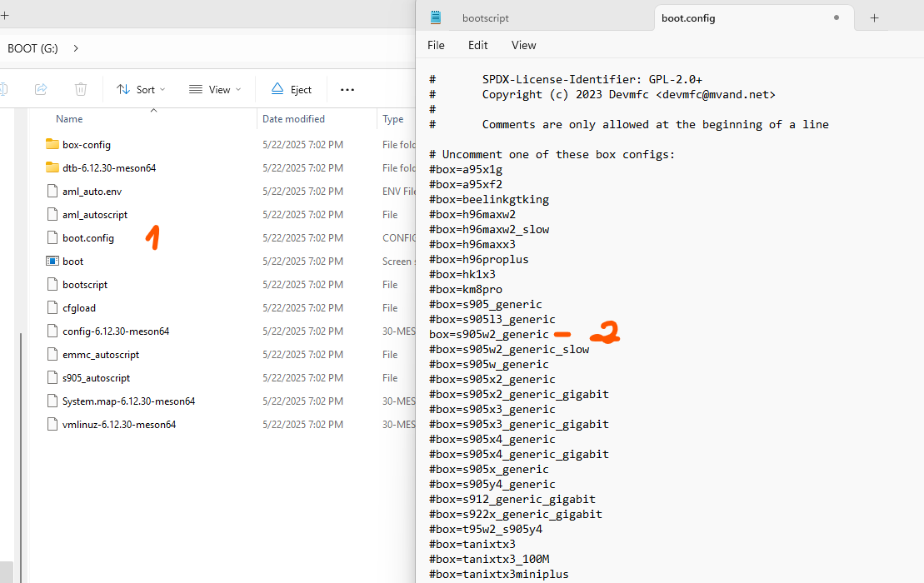Viewport: 924px width, 583px height.
Task: Eject the BOOT drive
Action: tap(292, 89)
